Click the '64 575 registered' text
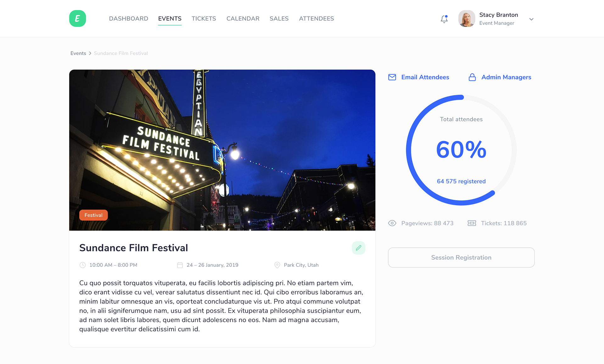The height and width of the screenshot is (364, 604). [461, 181]
